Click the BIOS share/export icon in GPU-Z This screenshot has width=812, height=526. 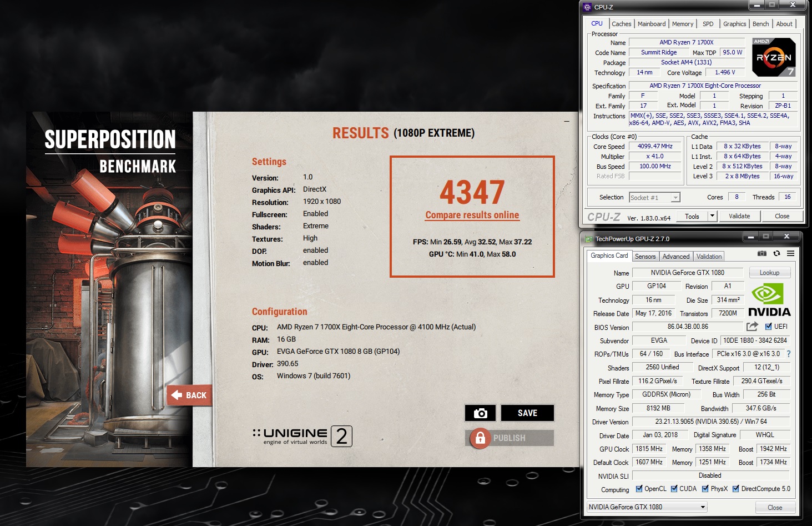click(752, 327)
